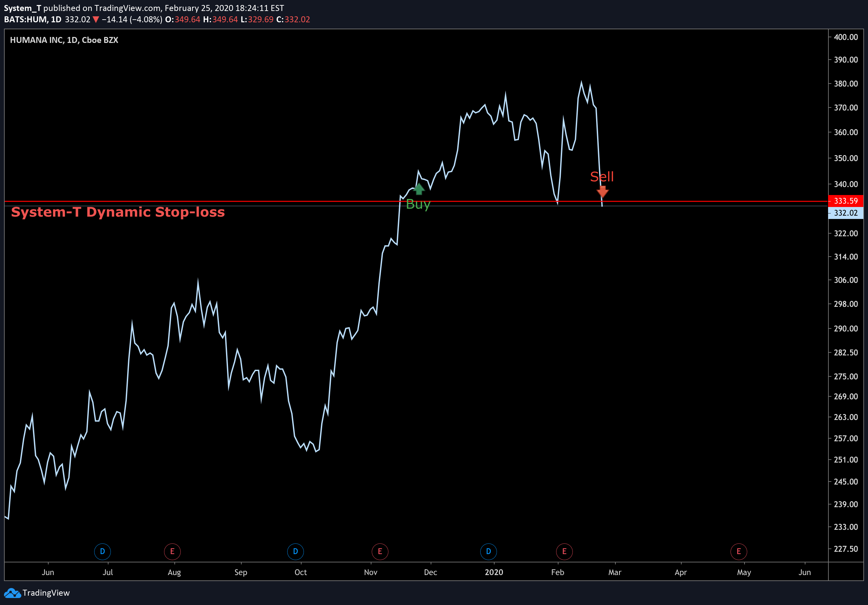Click the 'C:332.02' close value
Image resolution: width=868 pixels, height=605 pixels.
pyautogui.click(x=293, y=20)
